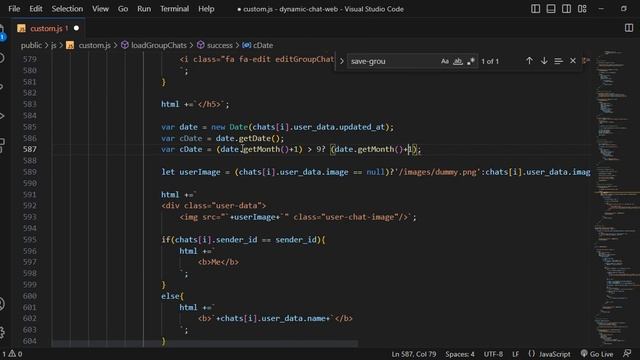Viewport: 640px width, 360px height.
Task: Open Run and Debug in activity bar
Action: tap(2, 116)
